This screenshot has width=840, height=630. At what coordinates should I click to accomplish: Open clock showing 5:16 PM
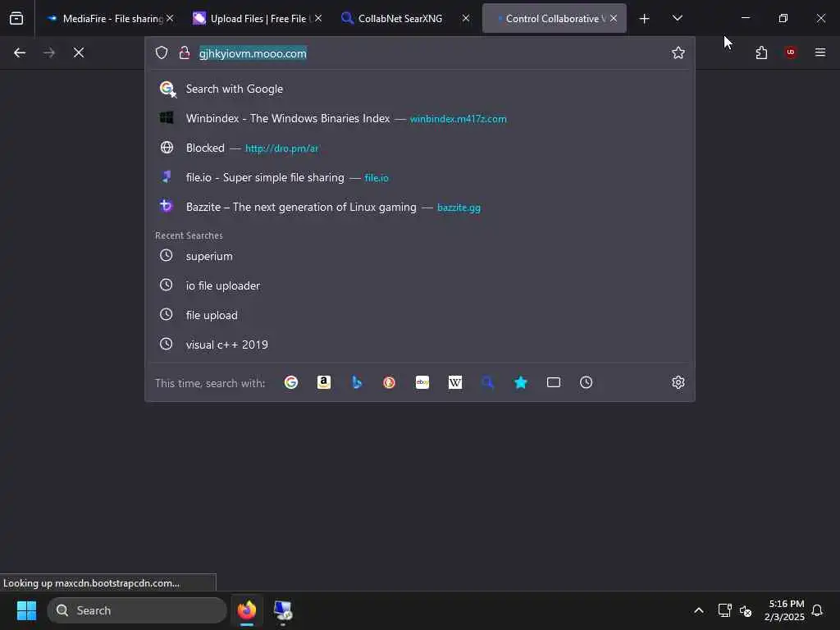coord(785,610)
